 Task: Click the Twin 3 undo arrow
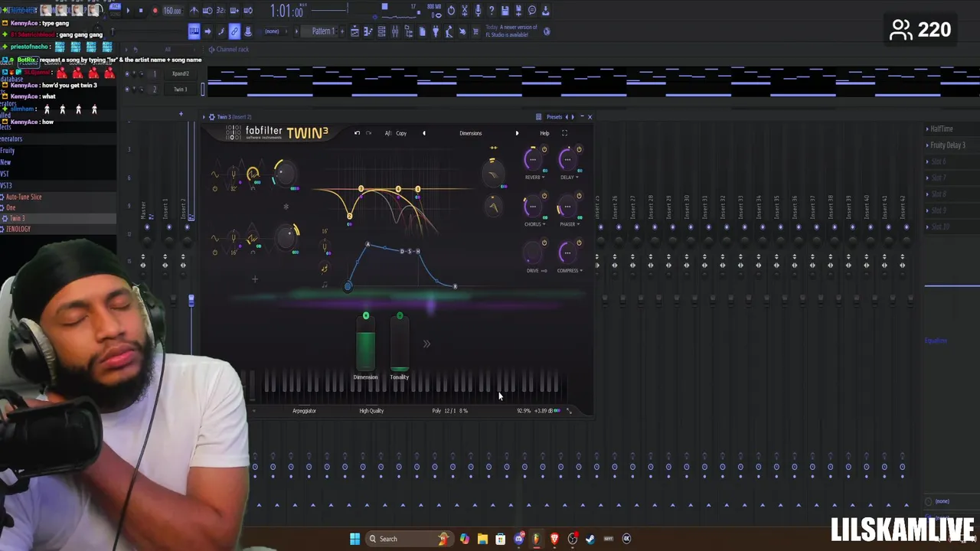[x=357, y=133]
